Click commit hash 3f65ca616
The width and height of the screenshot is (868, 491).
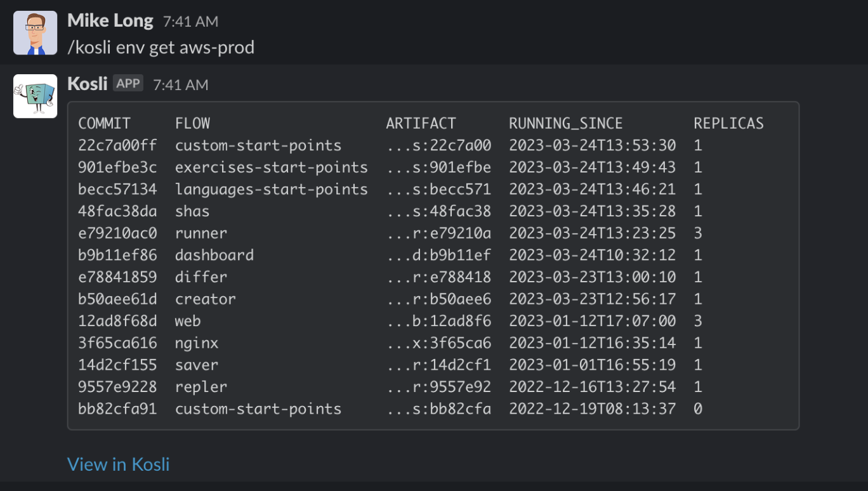point(117,343)
